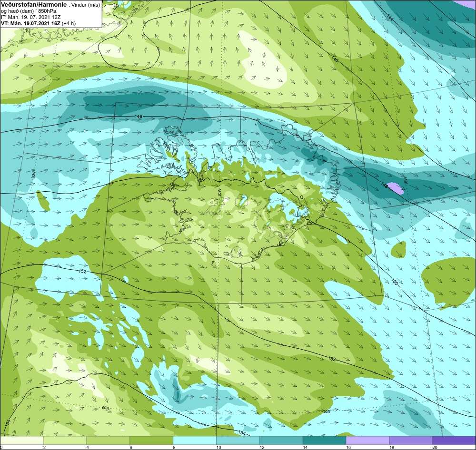Click the '10W' longitude label near the purple patch
This screenshot has width=476, height=450.
[x=406, y=181]
